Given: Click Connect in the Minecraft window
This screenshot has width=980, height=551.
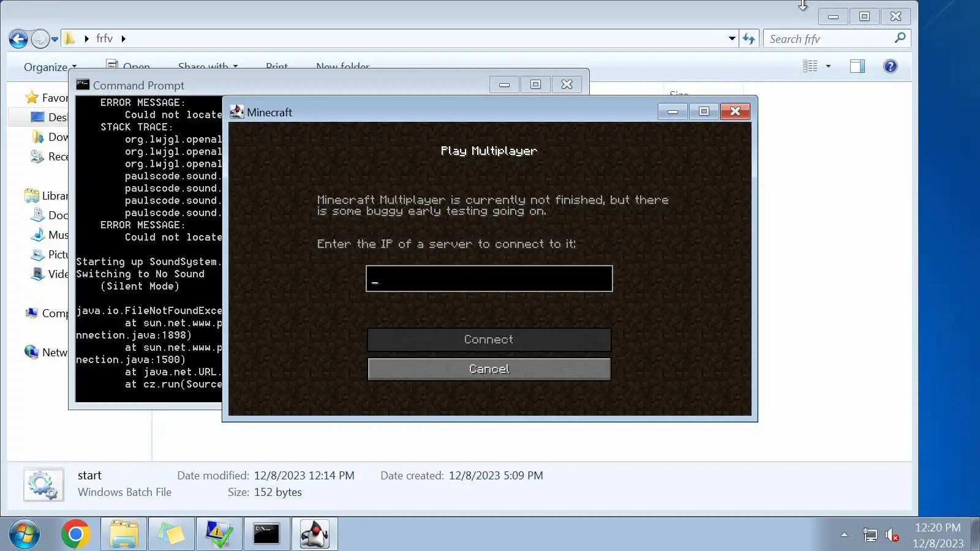Looking at the screenshot, I should (489, 340).
